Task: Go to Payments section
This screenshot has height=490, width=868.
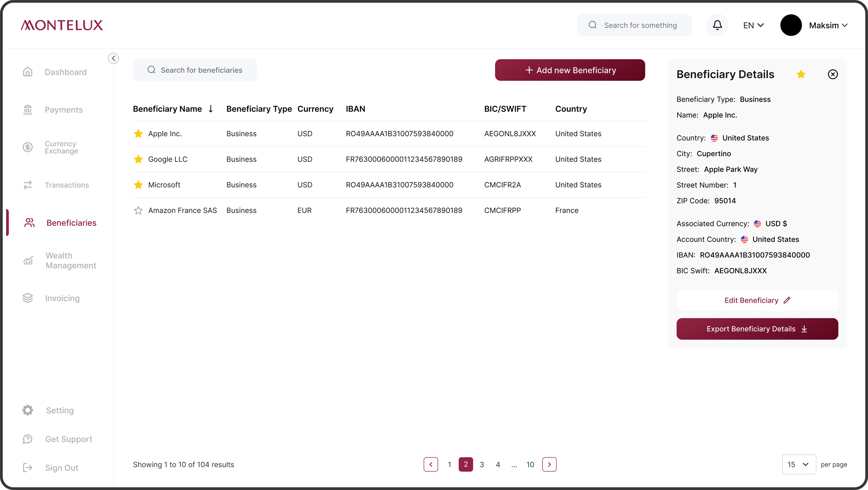Action: tap(64, 110)
